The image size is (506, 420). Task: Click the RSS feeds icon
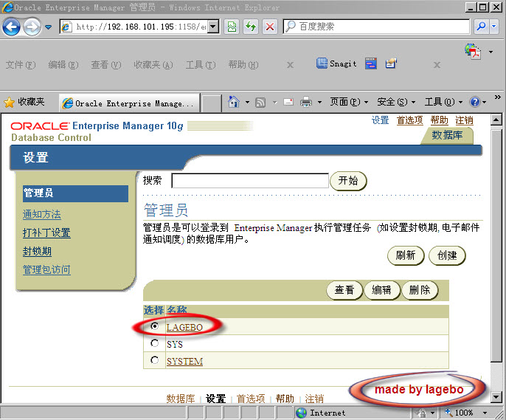[x=260, y=103]
